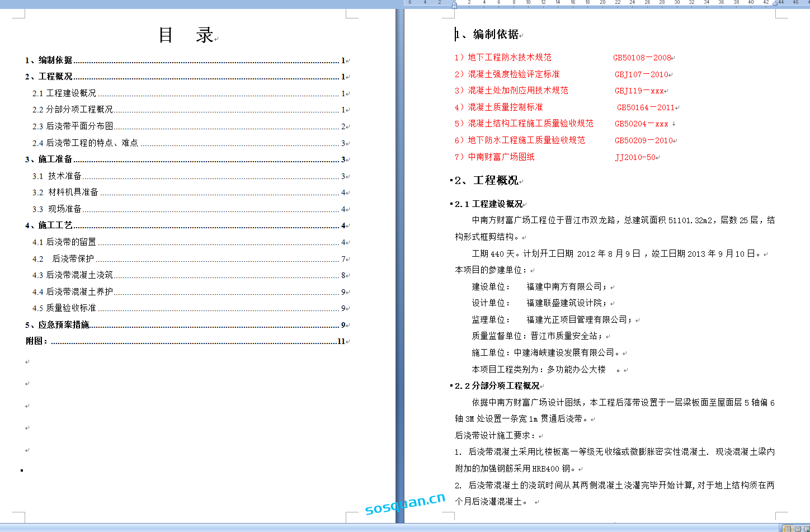Open TOC entry 4.5 质量验收标准
This screenshot has height=532, width=810.
tap(64, 308)
